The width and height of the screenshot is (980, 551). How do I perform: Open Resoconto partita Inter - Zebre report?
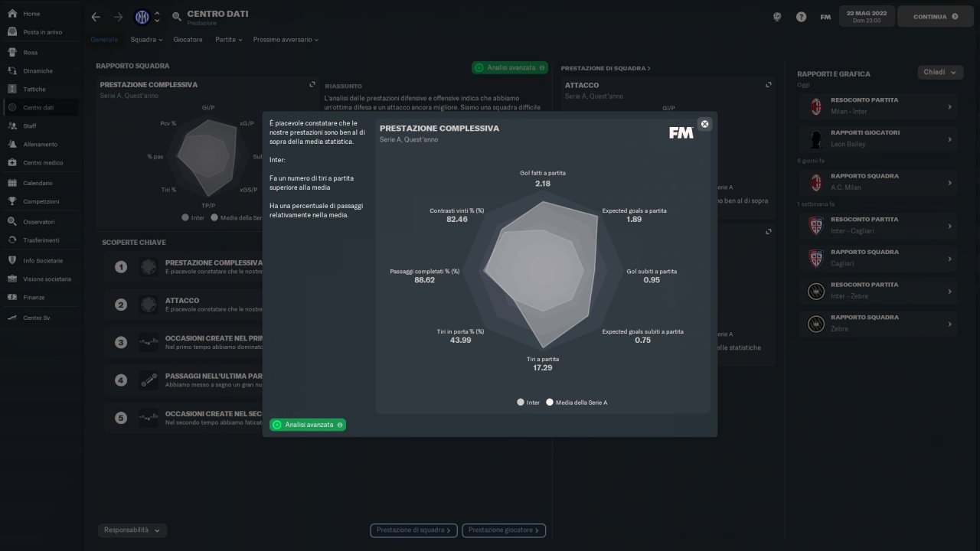(877, 291)
